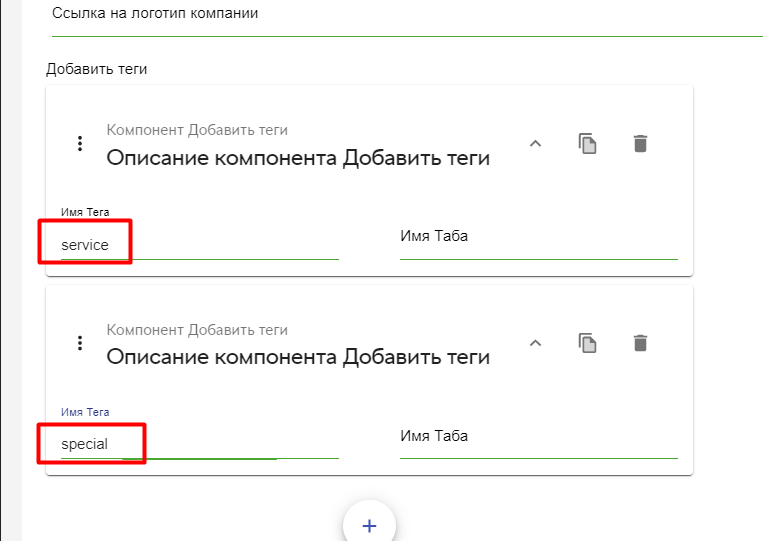Click 'Имя Тега' label in second card
The image size is (763, 541).
point(85,411)
